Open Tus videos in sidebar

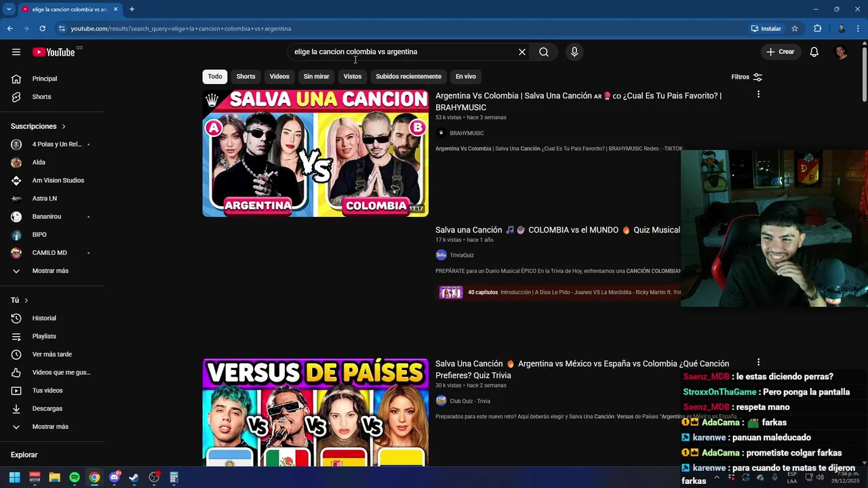(52, 390)
